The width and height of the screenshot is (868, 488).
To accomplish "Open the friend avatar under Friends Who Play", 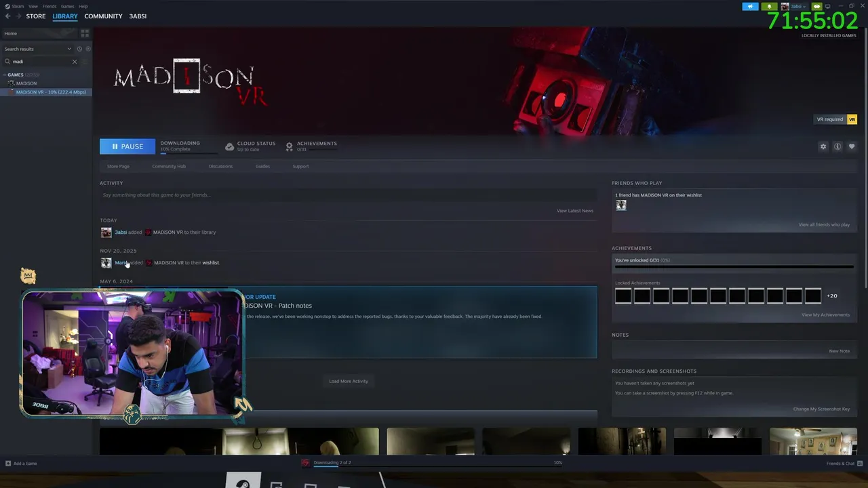I will click(621, 205).
